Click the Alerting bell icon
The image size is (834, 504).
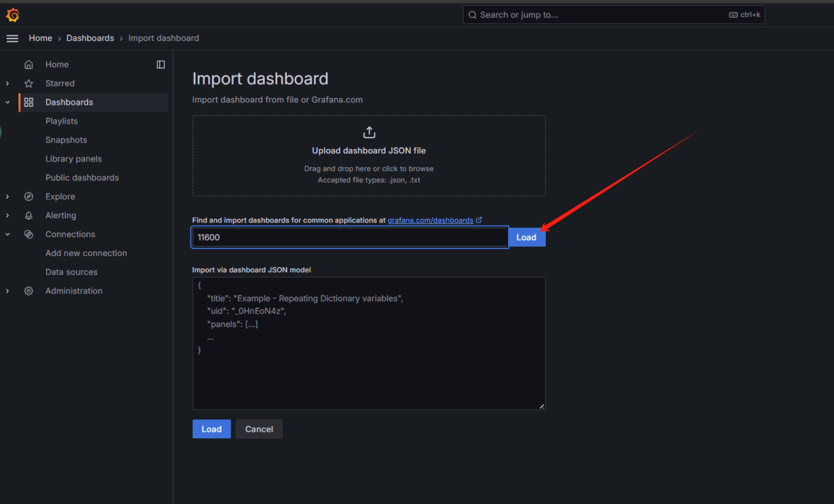(28, 215)
